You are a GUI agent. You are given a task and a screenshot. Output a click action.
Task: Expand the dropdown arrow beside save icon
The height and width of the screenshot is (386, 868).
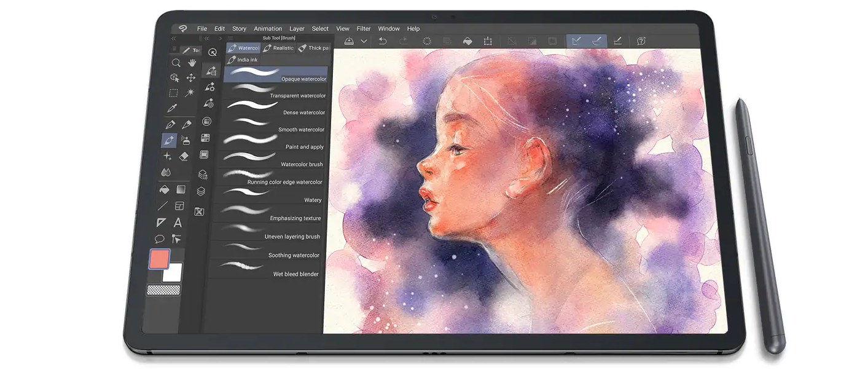tap(364, 41)
